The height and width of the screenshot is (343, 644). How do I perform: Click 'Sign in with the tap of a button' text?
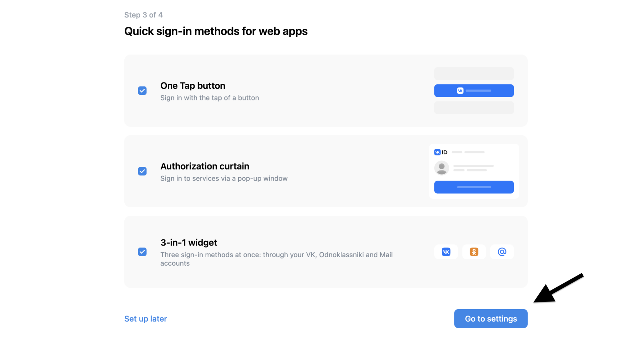pyautogui.click(x=210, y=98)
